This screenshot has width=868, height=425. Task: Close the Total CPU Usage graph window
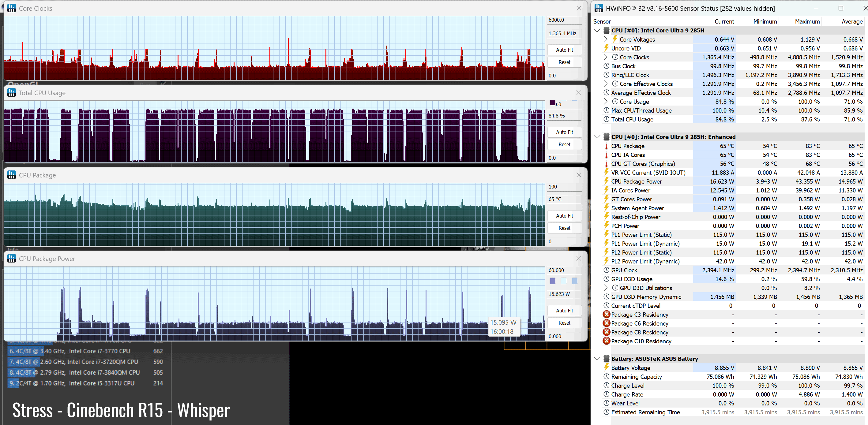(579, 93)
